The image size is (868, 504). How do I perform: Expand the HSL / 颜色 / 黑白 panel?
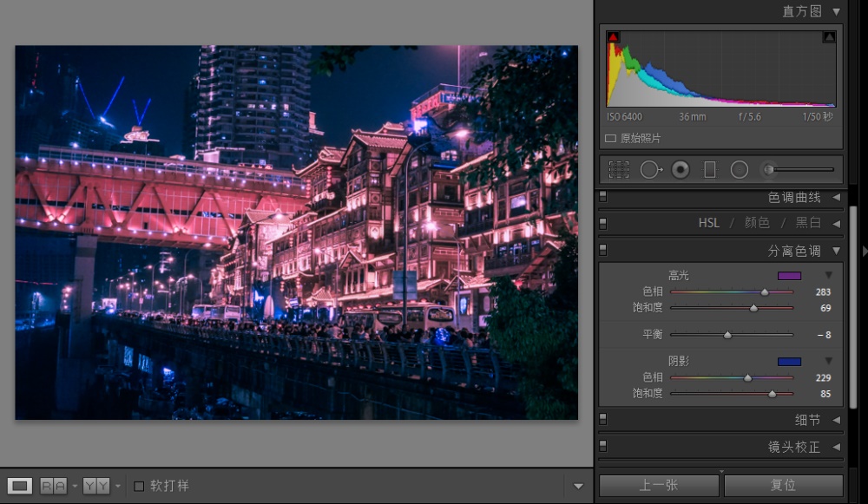click(x=837, y=224)
